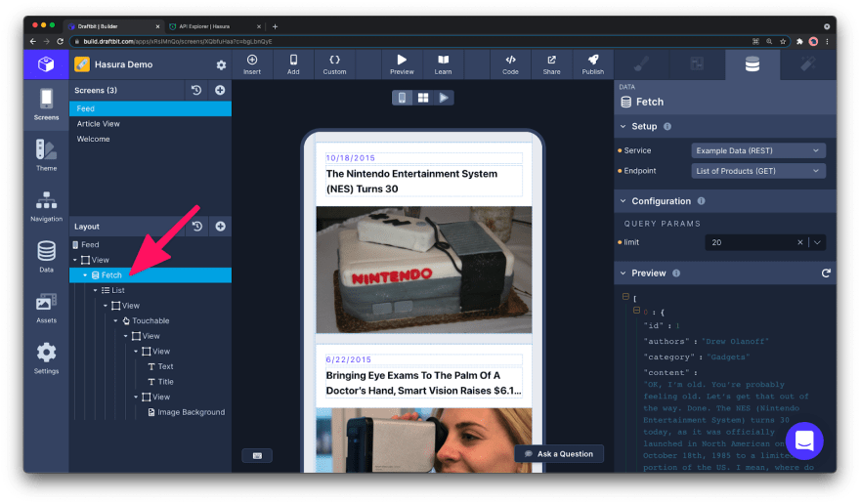Click the Nintendo cake image
This screenshot has height=504, width=860.
point(423,270)
